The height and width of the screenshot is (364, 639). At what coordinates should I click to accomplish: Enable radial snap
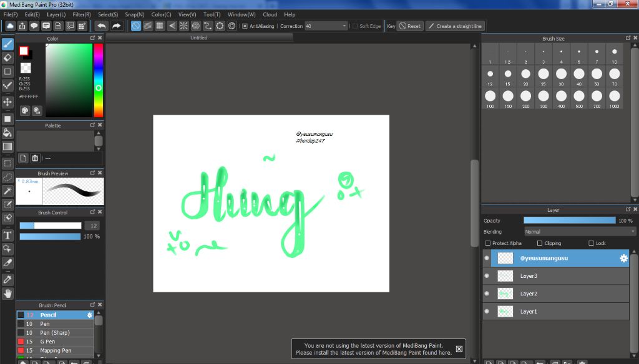tap(184, 26)
